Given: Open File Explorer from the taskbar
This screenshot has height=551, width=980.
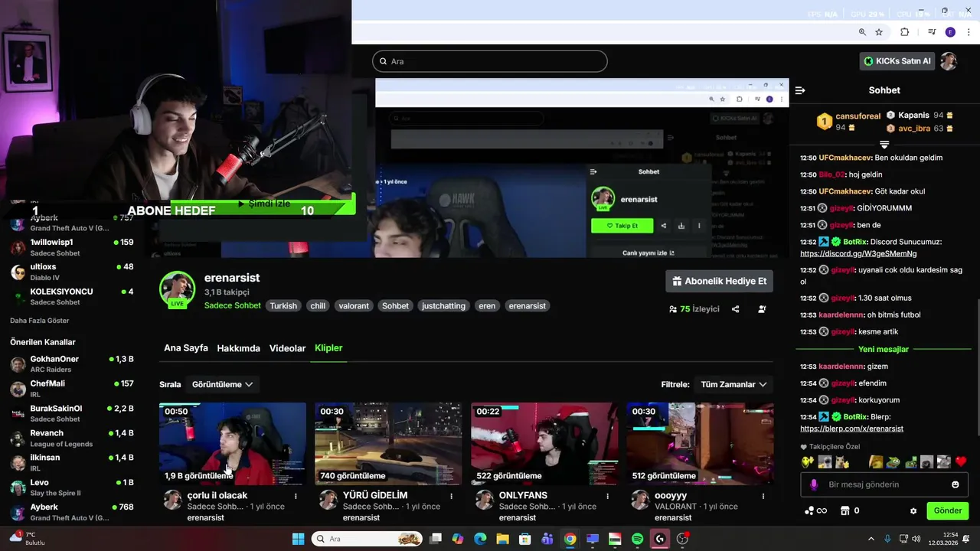Looking at the screenshot, I should pyautogui.click(x=502, y=539).
